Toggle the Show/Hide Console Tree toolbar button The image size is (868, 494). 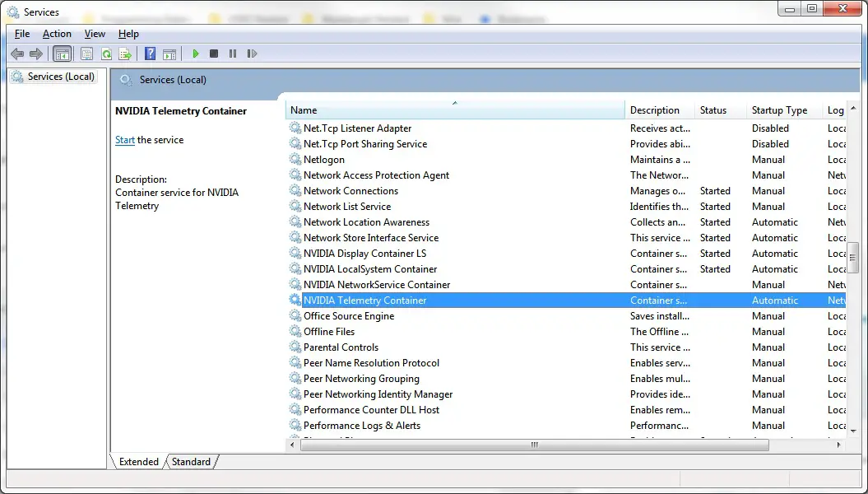tap(62, 54)
